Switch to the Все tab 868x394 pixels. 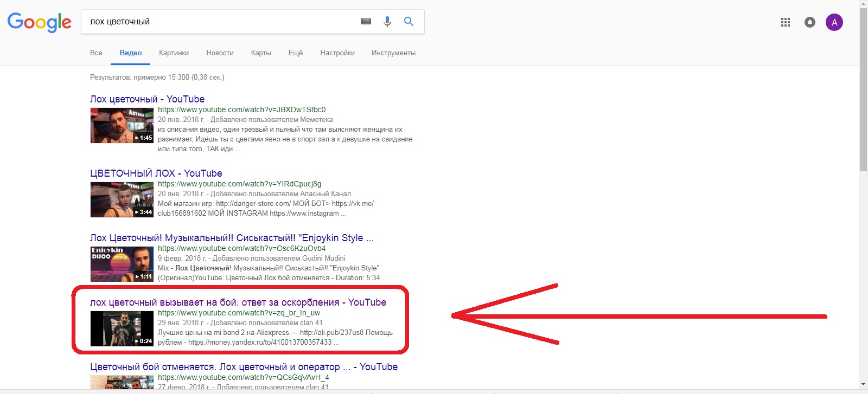(96, 53)
